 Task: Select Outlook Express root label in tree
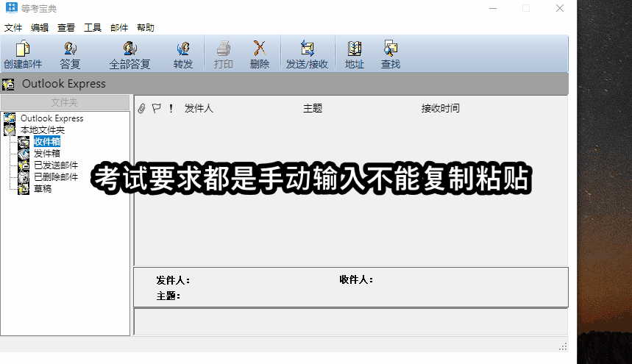[x=52, y=118]
